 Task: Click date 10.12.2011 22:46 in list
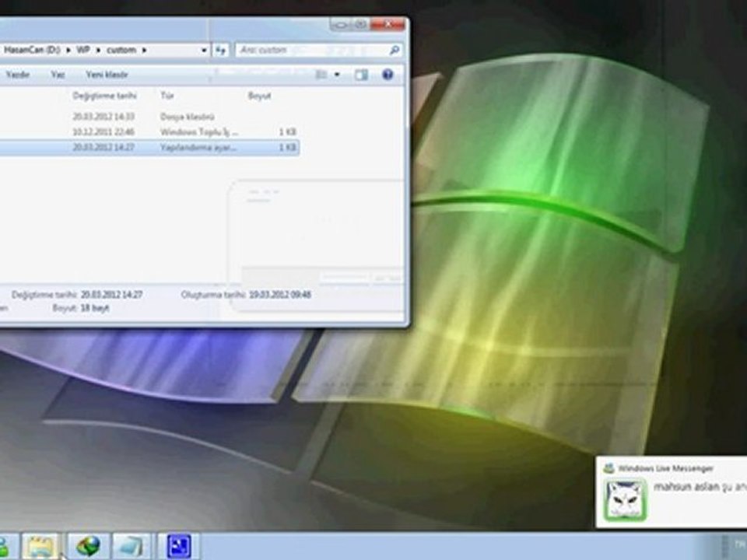[103, 132]
